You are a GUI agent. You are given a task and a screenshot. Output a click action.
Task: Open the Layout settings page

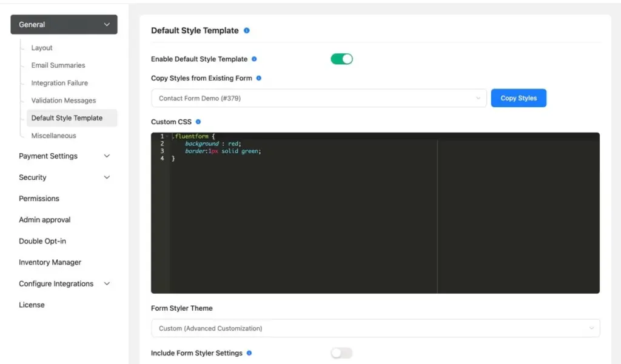pyautogui.click(x=42, y=48)
